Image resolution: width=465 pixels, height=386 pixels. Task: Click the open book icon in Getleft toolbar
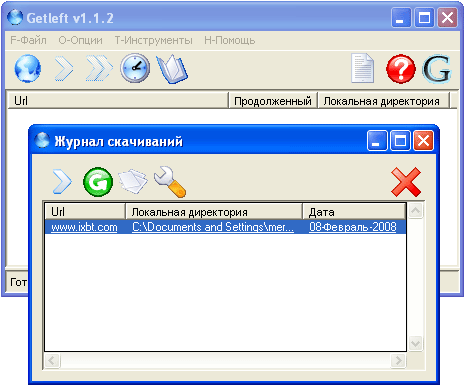[172, 69]
